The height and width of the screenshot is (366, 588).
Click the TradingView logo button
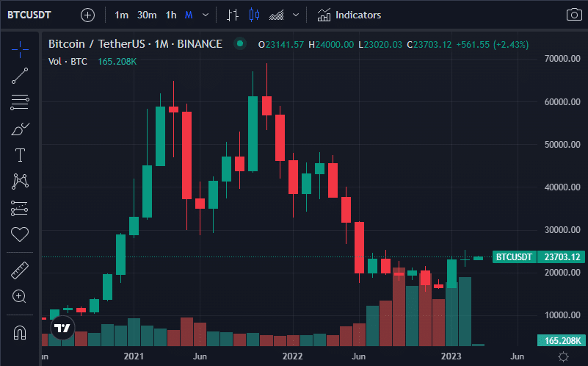(62, 328)
